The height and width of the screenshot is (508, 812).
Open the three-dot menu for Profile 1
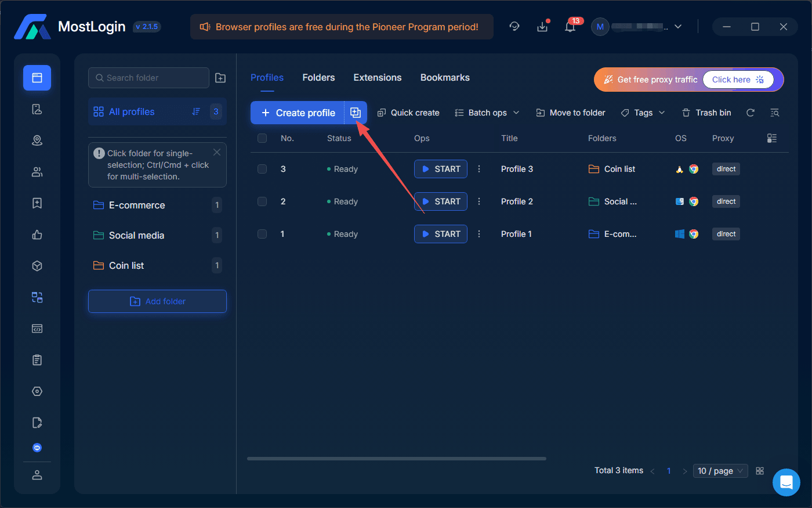pos(479,234)
